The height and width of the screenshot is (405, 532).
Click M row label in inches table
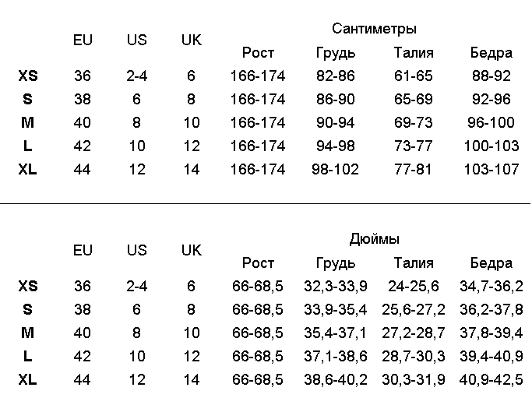click(27, 333)
